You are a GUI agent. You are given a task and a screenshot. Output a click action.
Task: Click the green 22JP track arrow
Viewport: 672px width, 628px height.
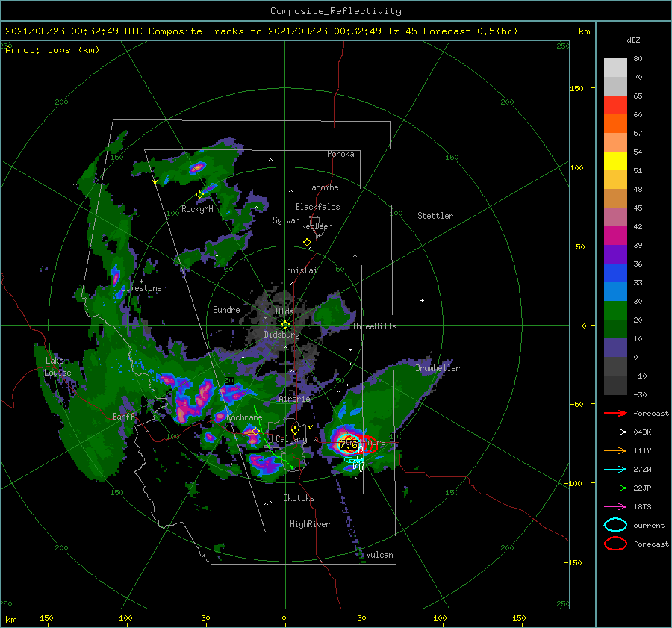point(615,488)
